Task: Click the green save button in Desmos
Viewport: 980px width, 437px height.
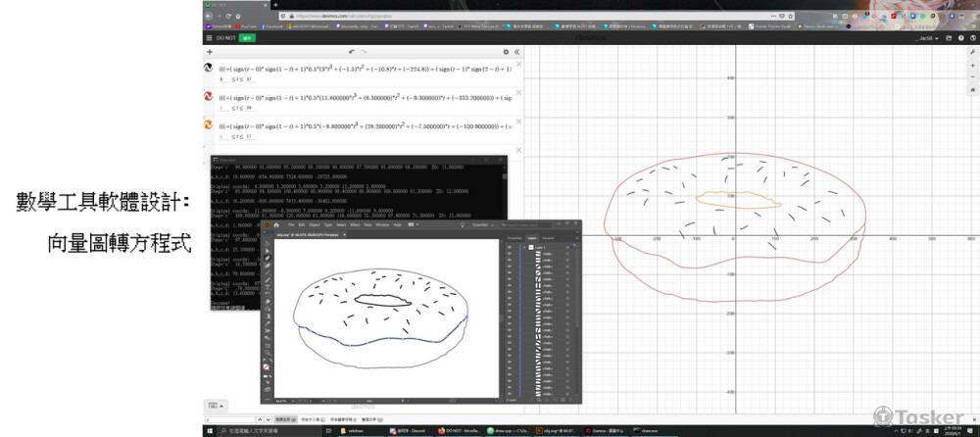Action: point(247,37)
